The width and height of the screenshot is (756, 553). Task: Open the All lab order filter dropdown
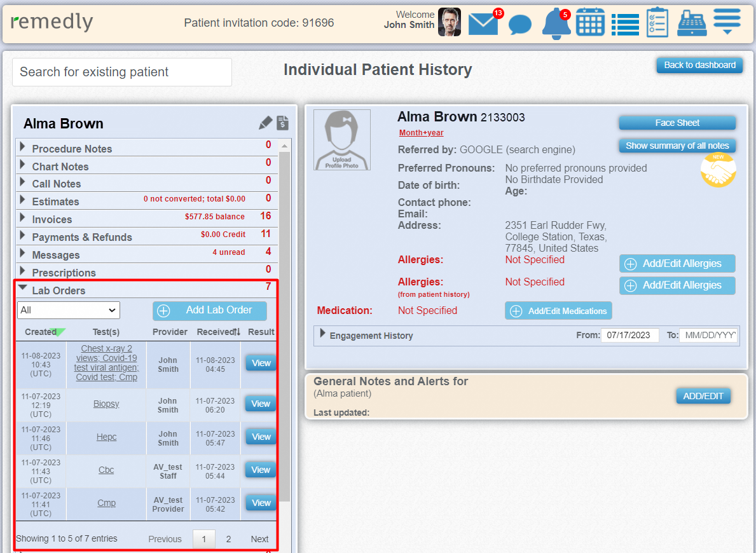pyautogui.click(x=69, y=310)
